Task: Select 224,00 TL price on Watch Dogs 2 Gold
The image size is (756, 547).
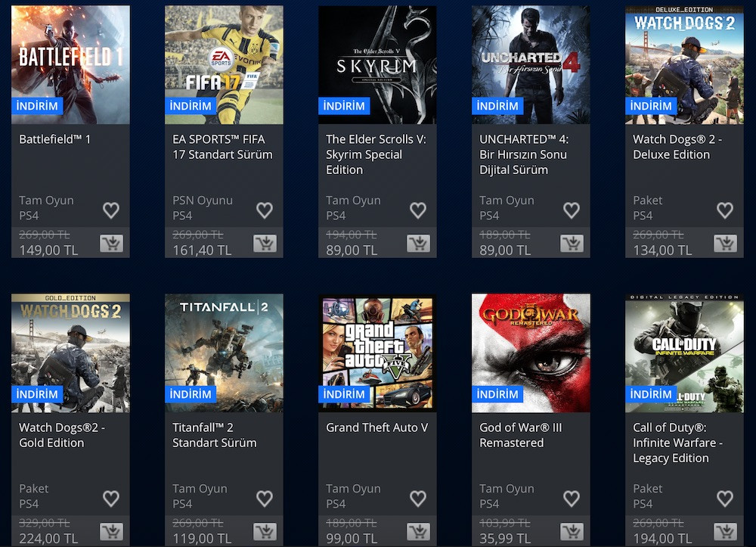Action: tap(48, 539)
